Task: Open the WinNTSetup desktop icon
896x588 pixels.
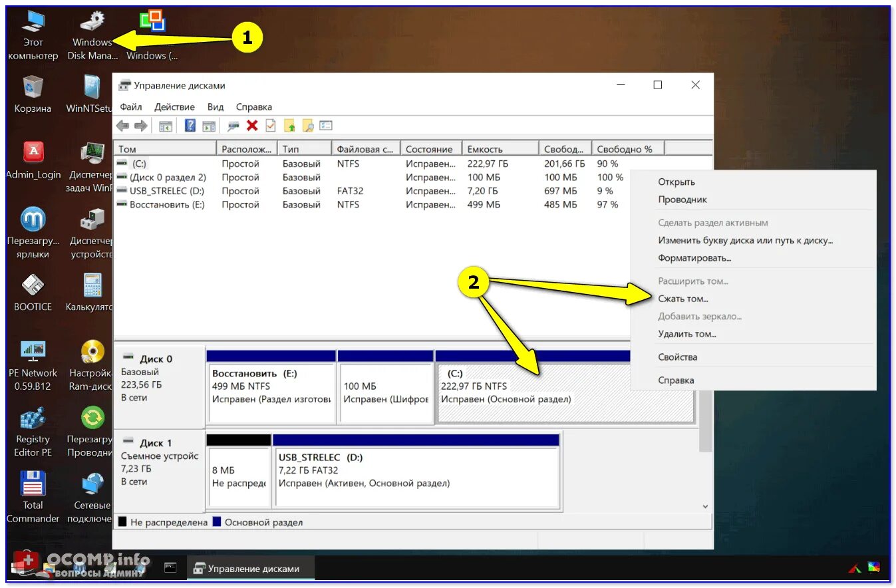Action: tap(89, 94)
